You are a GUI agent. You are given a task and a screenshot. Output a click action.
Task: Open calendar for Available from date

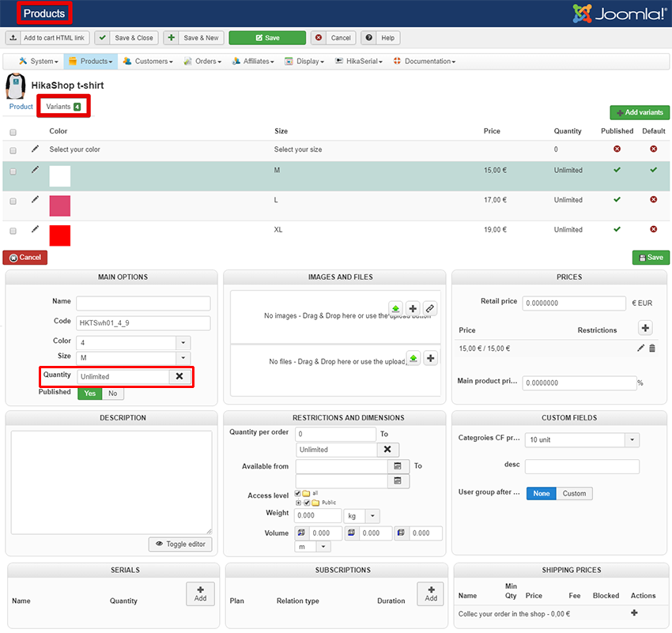(398, 466)
